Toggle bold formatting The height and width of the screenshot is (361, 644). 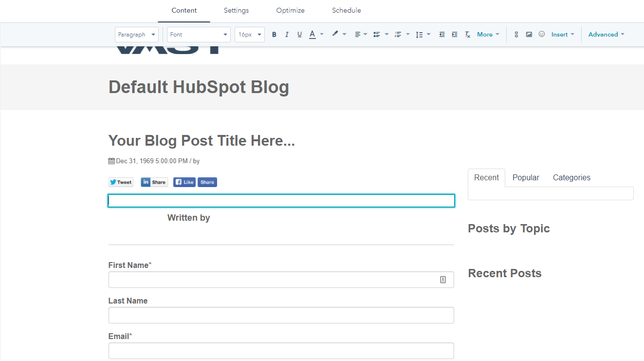274,35
